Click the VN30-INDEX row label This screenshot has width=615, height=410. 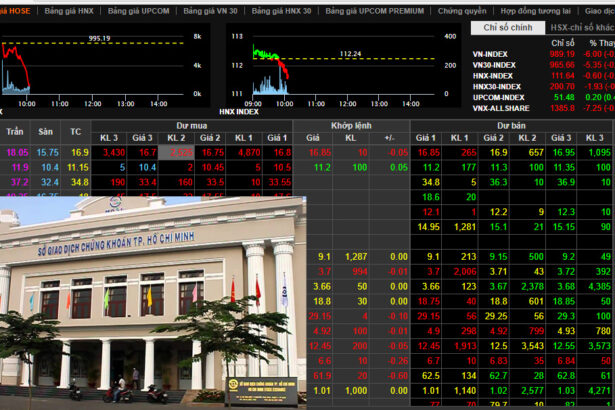point(494,65)
